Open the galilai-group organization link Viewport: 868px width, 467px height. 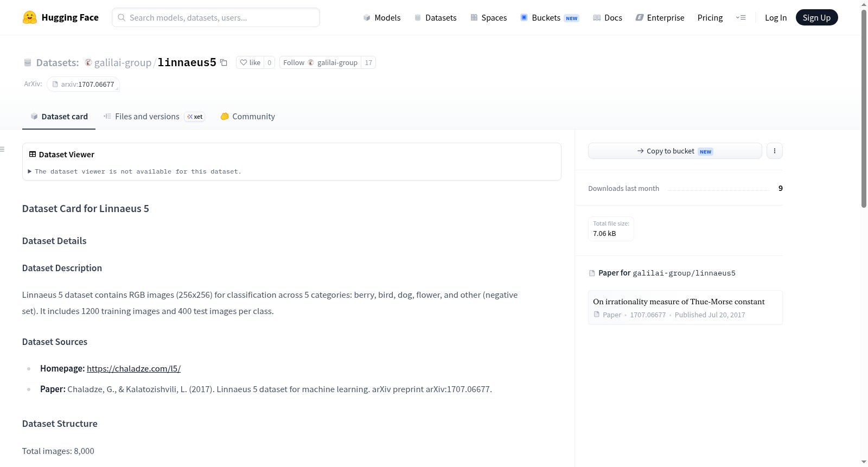pyautogui.click(x=123, y=62)
